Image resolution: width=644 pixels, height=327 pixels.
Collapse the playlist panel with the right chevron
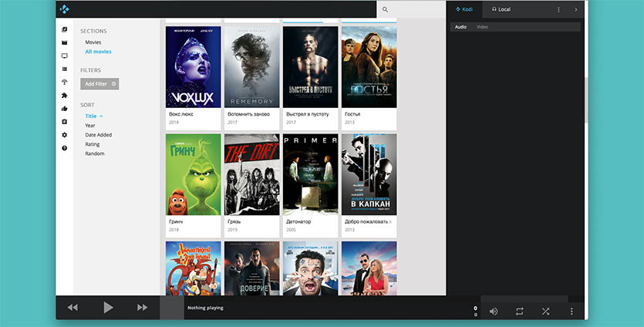[576, 9]
